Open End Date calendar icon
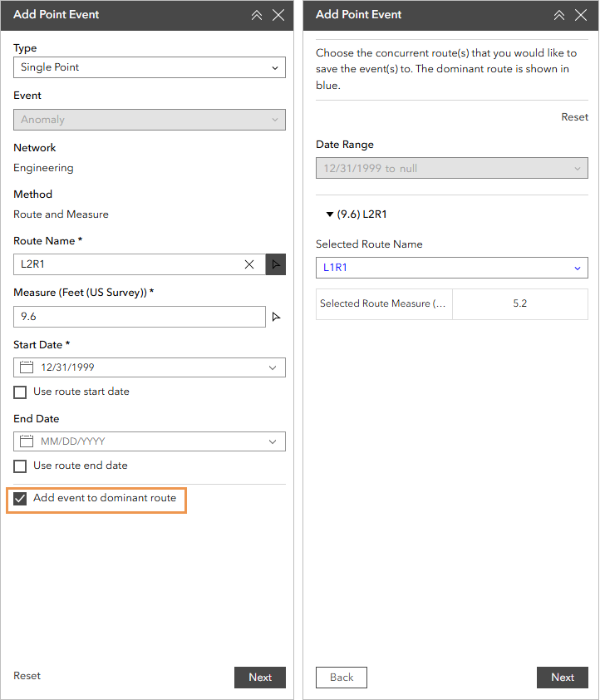The image size is (600, 700). coord(26,441)
